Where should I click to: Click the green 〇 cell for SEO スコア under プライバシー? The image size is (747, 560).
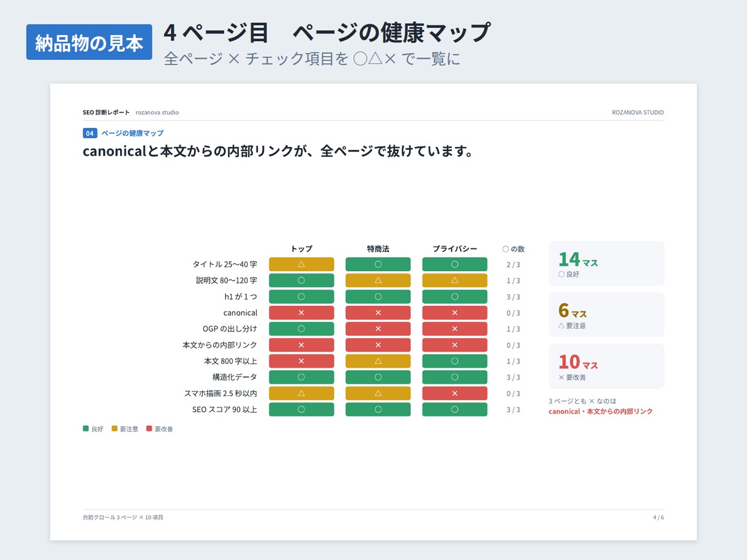pos(454,409)
